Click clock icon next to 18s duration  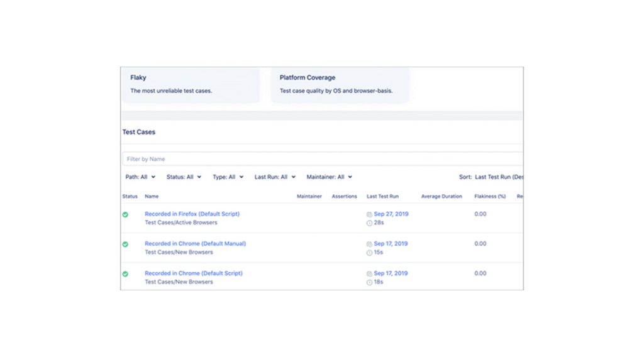(369, 282)
